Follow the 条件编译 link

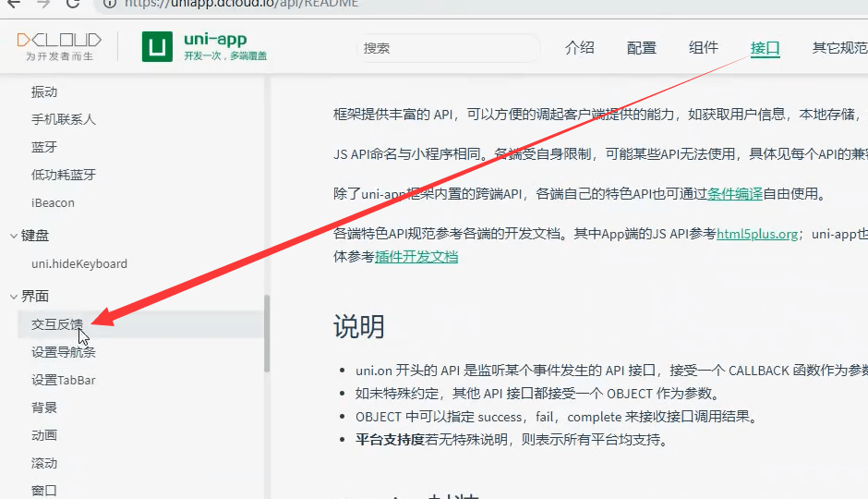pos(735,194)
